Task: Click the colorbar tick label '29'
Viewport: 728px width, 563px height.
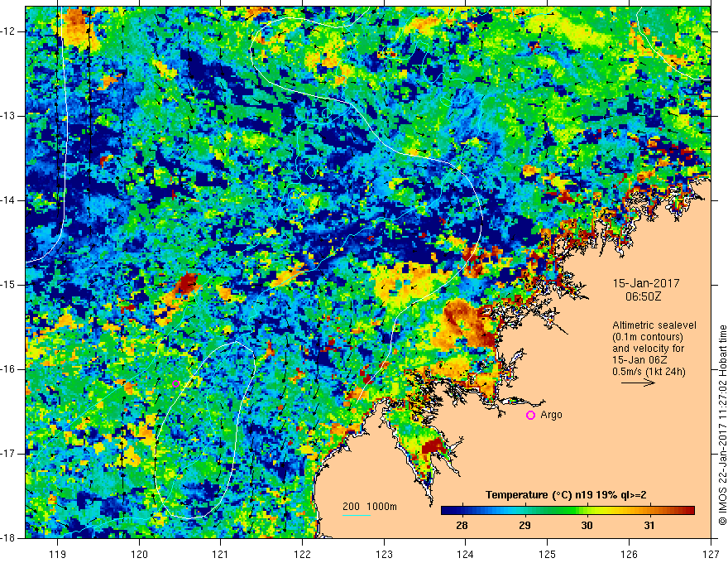Action: coord(524,526)
